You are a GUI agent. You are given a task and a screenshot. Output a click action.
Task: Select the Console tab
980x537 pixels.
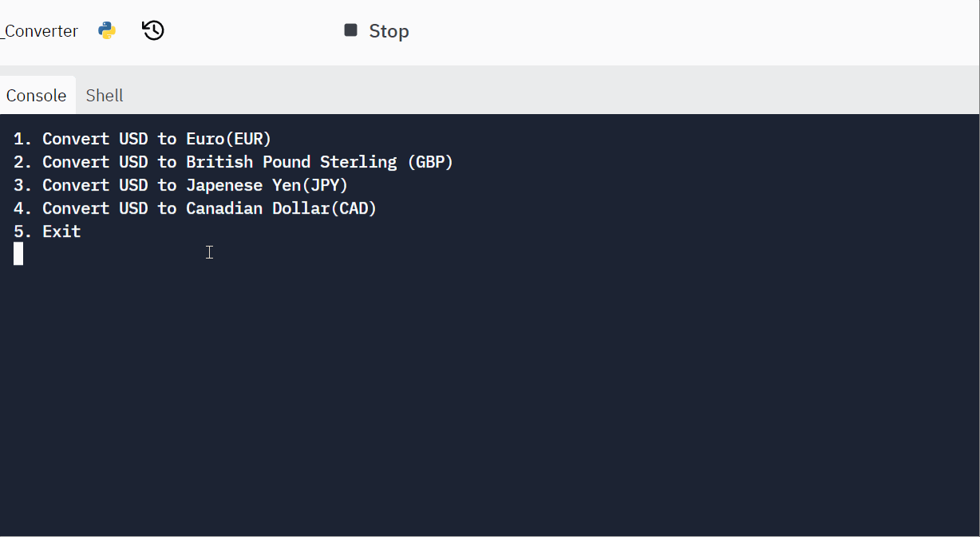pyautogui.click(x=36, y=95)
